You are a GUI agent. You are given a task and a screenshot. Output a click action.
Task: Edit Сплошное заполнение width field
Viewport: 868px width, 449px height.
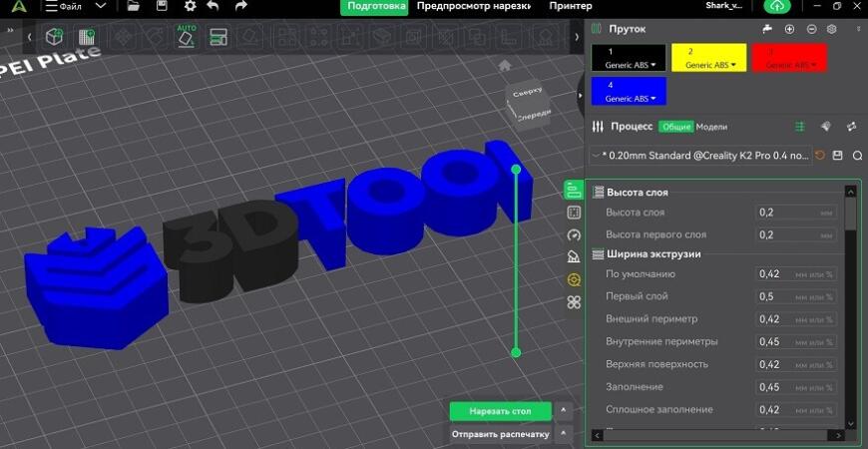796,410
